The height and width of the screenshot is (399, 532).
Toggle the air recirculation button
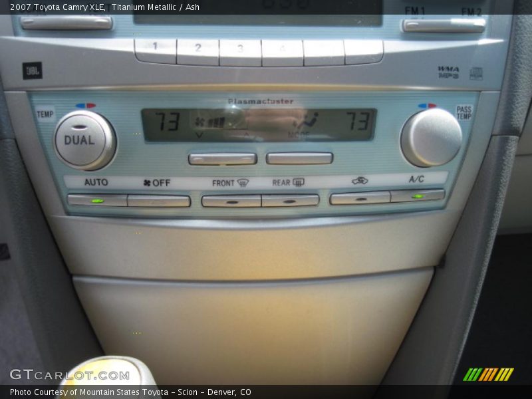(360, 198)
